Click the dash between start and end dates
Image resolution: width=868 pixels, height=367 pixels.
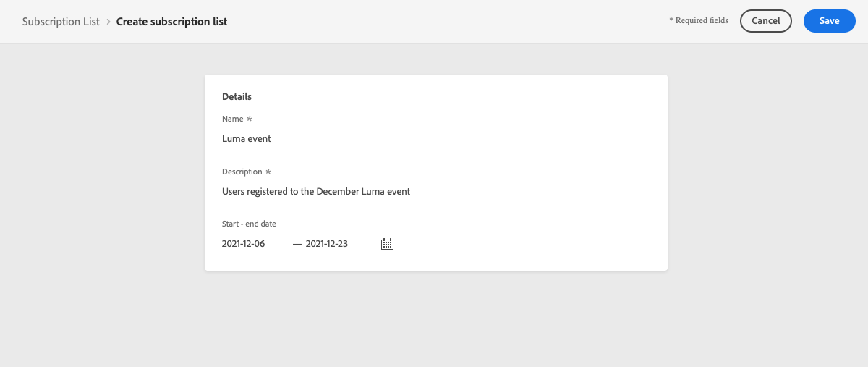pyautogui.click(x=297, y=244)
